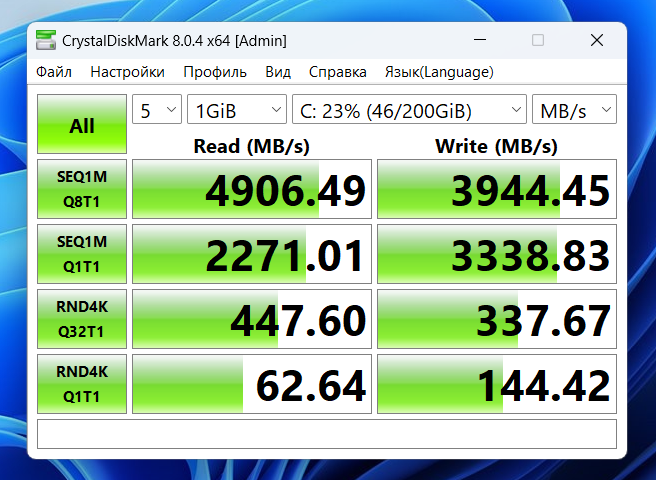Click the RND4K Q1T1 write value 144.42
The image size is (656, 480).
coord(497,384)
